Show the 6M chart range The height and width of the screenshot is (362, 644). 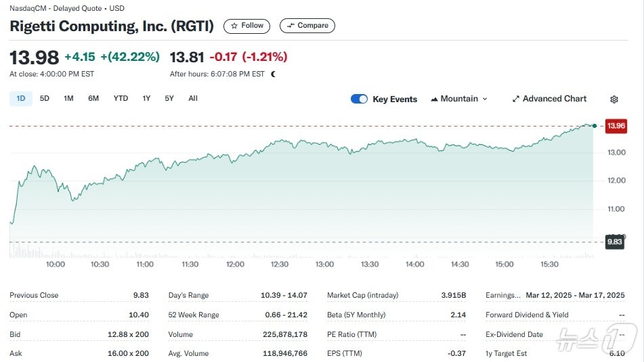93,98
